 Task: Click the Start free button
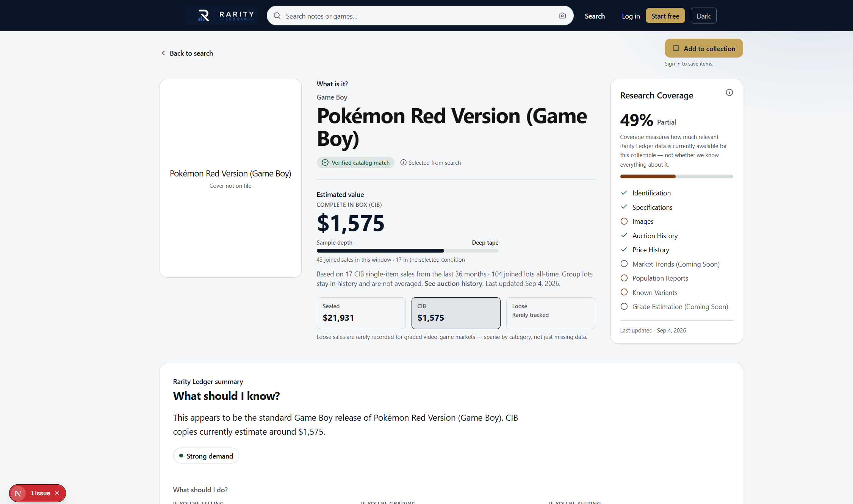[x=665, y=16]
